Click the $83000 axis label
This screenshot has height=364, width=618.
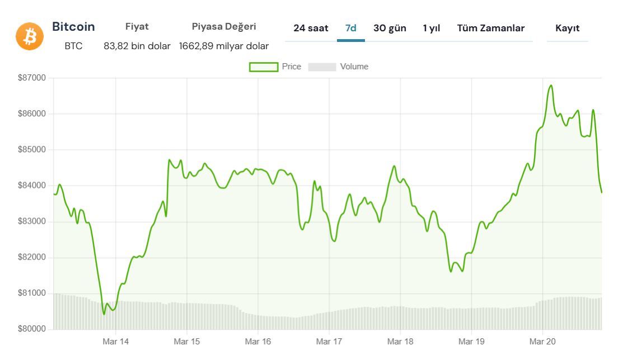(x=32, y=221)
